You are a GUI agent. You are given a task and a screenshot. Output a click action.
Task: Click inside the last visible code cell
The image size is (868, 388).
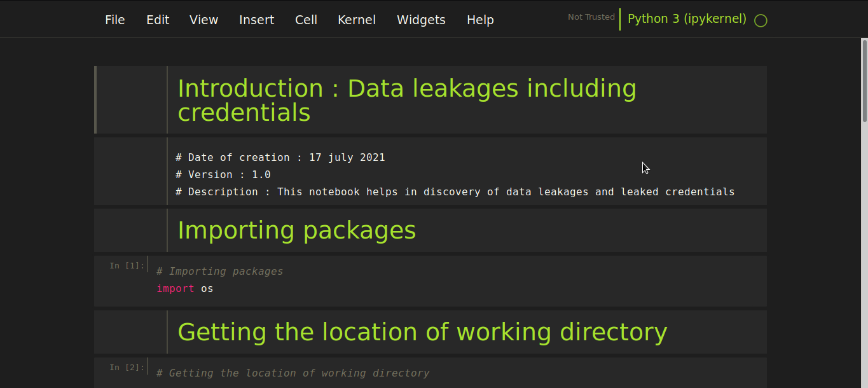[x=382, y=373]
